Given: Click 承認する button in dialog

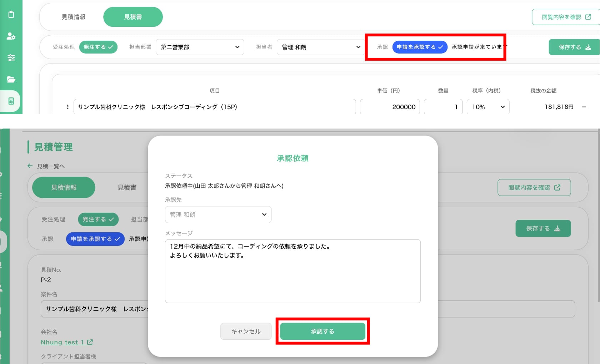Looking at the screenshot, I should click(322, 331).
